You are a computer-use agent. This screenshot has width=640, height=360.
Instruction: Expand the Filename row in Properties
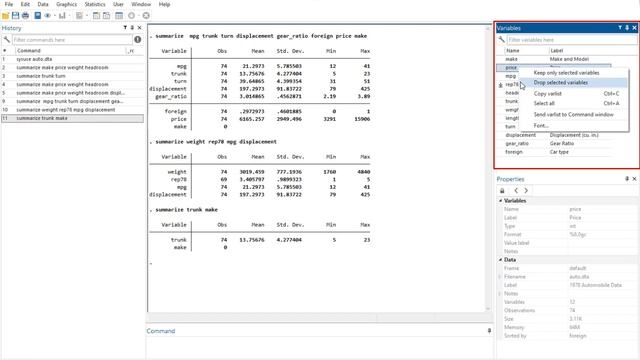point(500,277)
